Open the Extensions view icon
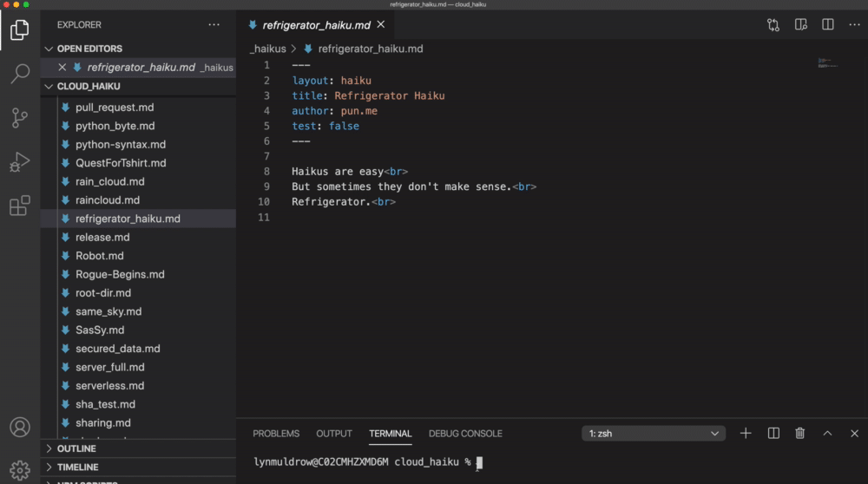Image resolution: width=868 pixels, height=484 pixels. 19,206
